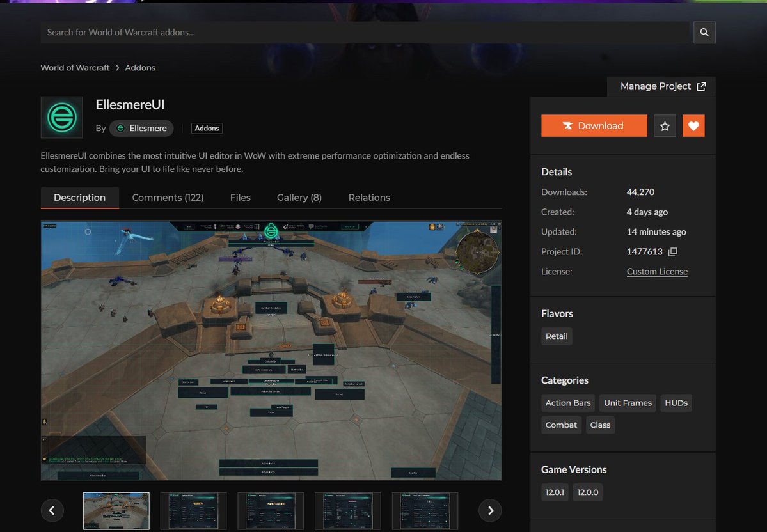Screen dimensions: 767x532
Task: Copy the Project ID with copy icon
Action: coord(672,252)
